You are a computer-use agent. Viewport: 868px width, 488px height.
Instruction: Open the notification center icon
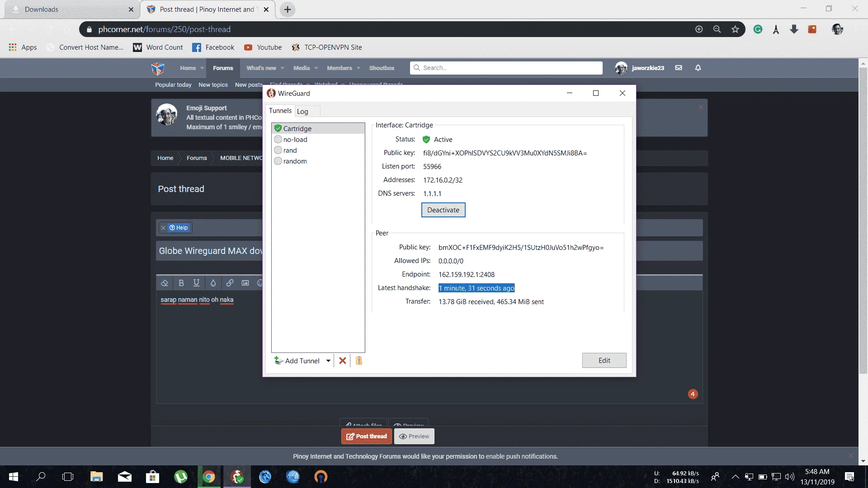click(x=849, y=477)
